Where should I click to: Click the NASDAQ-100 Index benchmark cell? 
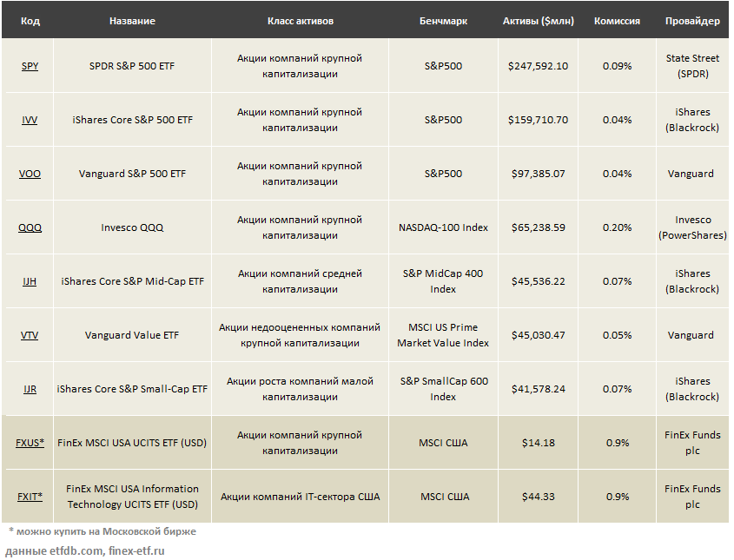(x=443, y=227)
